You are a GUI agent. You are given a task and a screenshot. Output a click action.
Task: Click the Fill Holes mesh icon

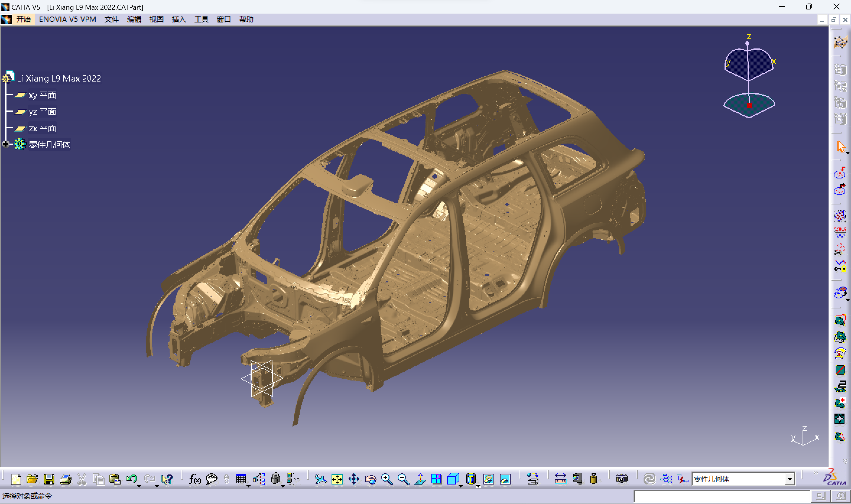840,419
